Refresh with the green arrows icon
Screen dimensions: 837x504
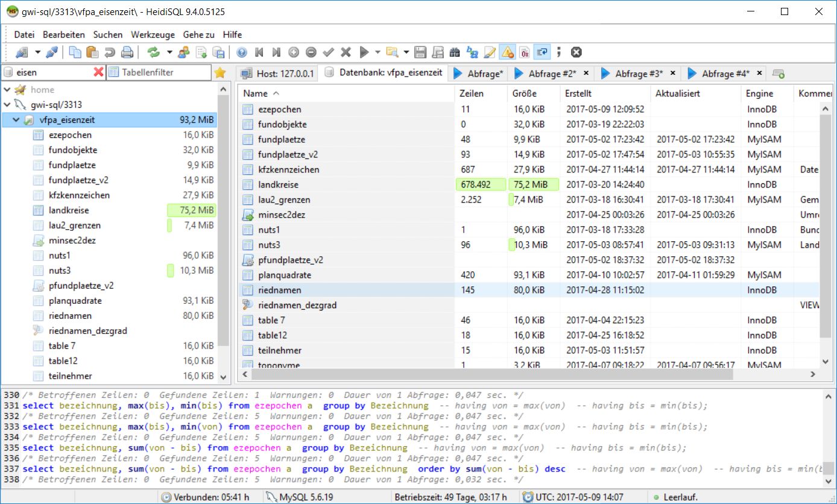pos(154,52)
